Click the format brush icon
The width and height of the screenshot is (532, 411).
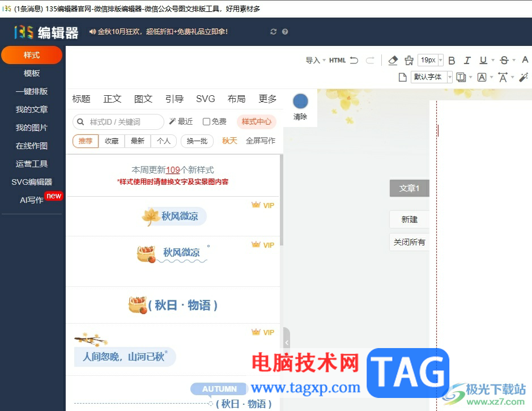[x=409, y=61]
